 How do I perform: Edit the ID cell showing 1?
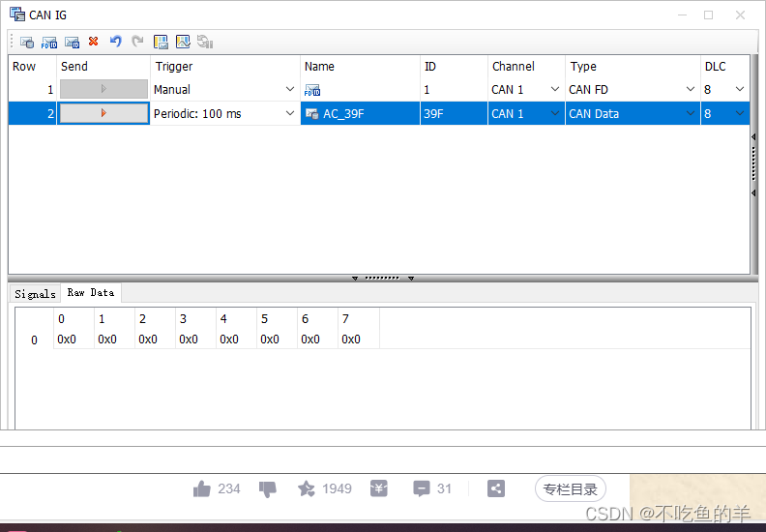[454, 89]
